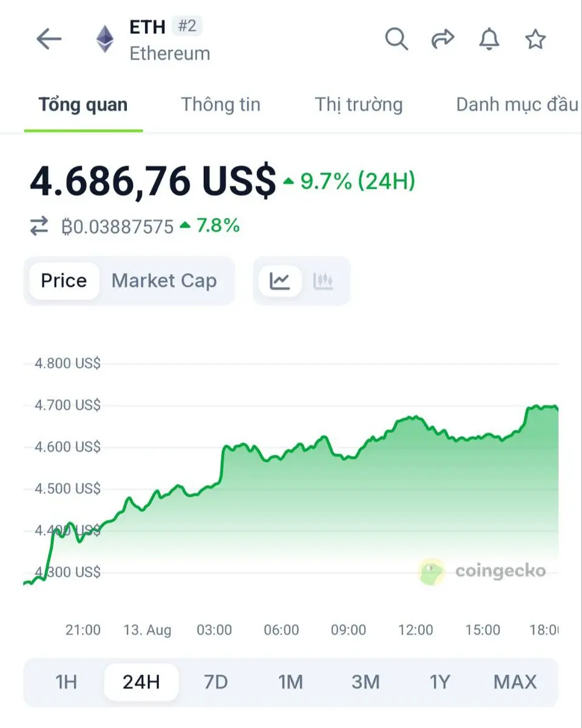This screenshot has width=582, height=728.
Task: Choose the 7D time range
Action: [215, 682]
